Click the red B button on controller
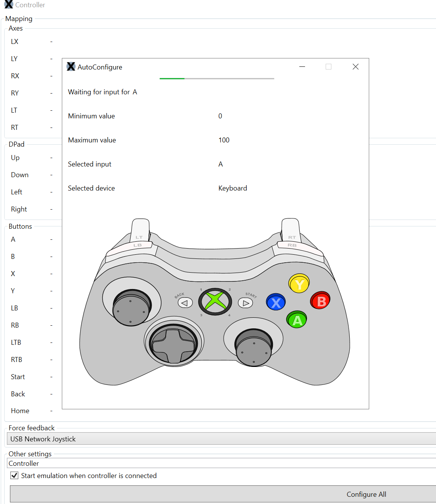This screenshot has height=504, width=436. (x=320, y=300)
